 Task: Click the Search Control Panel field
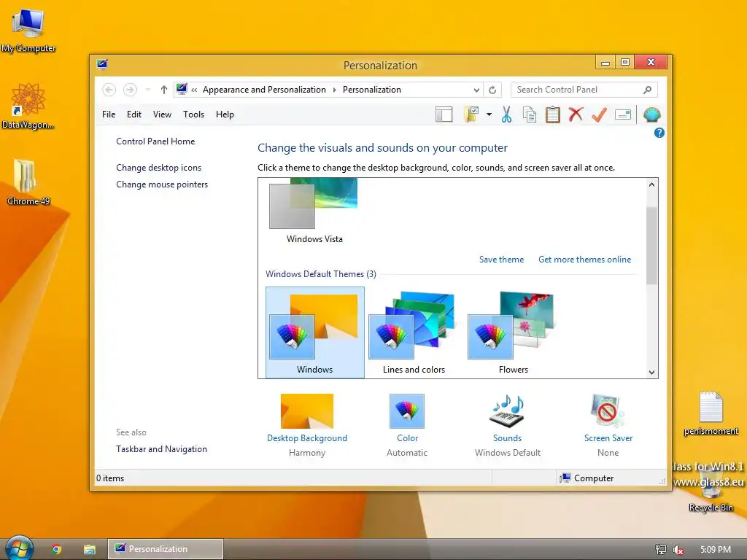tap(584, 90)
